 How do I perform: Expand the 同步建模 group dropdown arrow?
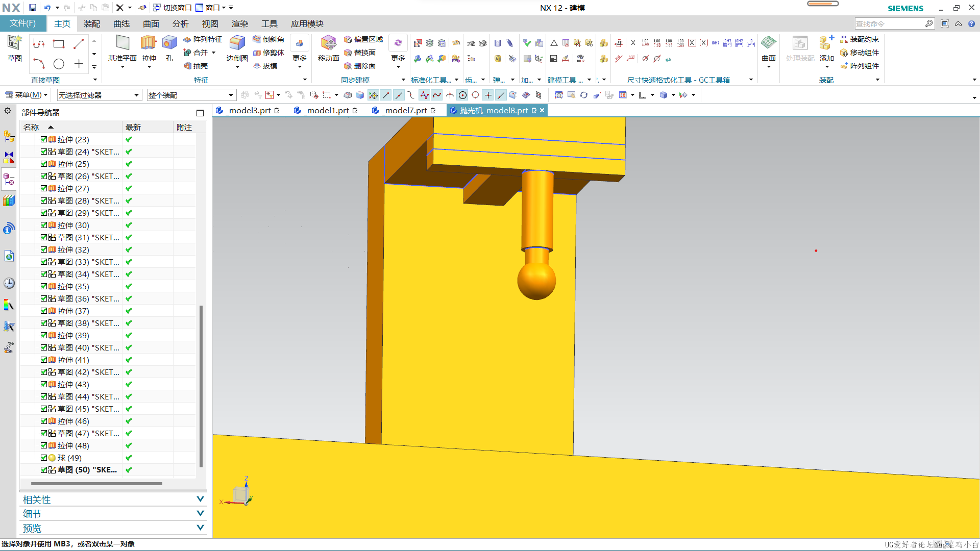pos(403,80)
